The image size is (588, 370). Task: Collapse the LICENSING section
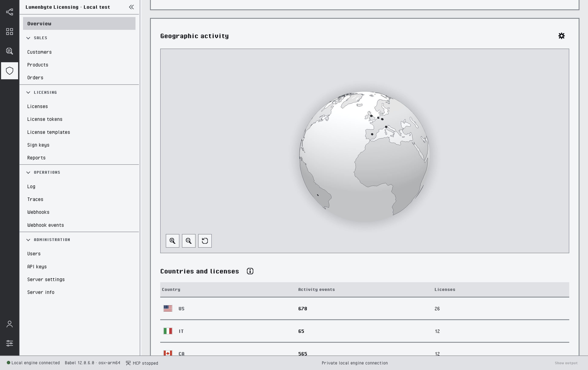click(x=28, y=92)
